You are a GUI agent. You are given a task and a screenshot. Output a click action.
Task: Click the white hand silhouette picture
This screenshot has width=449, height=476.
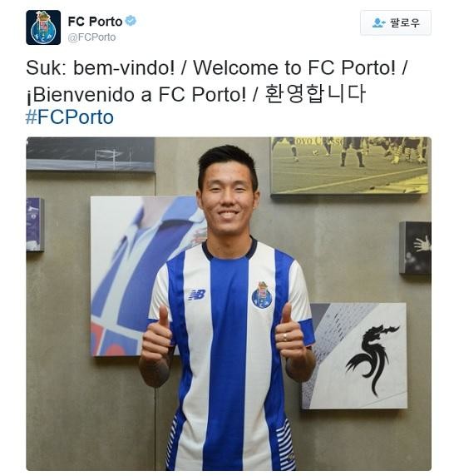(x=415, y=248)
